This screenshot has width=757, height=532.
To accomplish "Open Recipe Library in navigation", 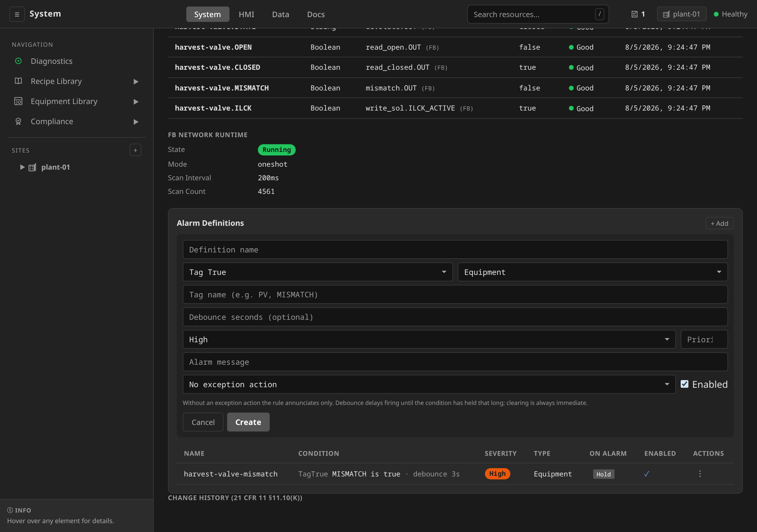I will [77, 81].
